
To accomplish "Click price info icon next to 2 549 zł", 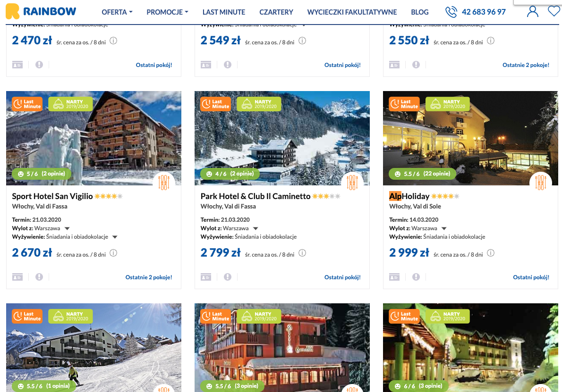I will pos(302,41).
